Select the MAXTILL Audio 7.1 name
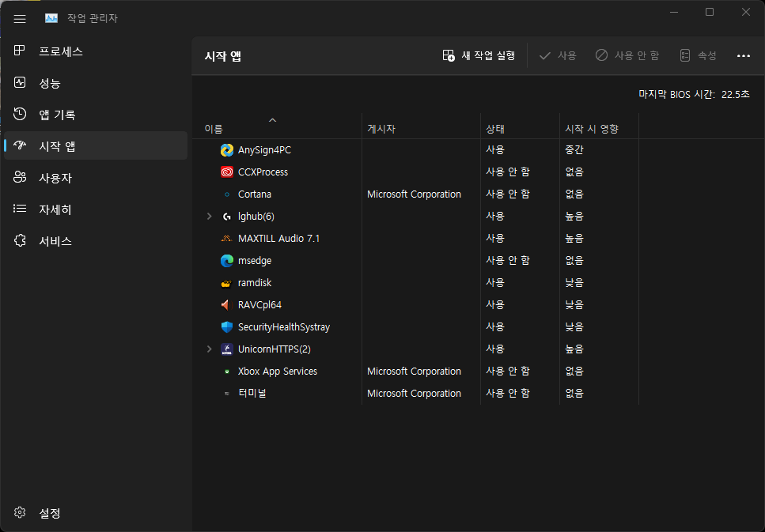765x532 pixels. pos(278,239)
